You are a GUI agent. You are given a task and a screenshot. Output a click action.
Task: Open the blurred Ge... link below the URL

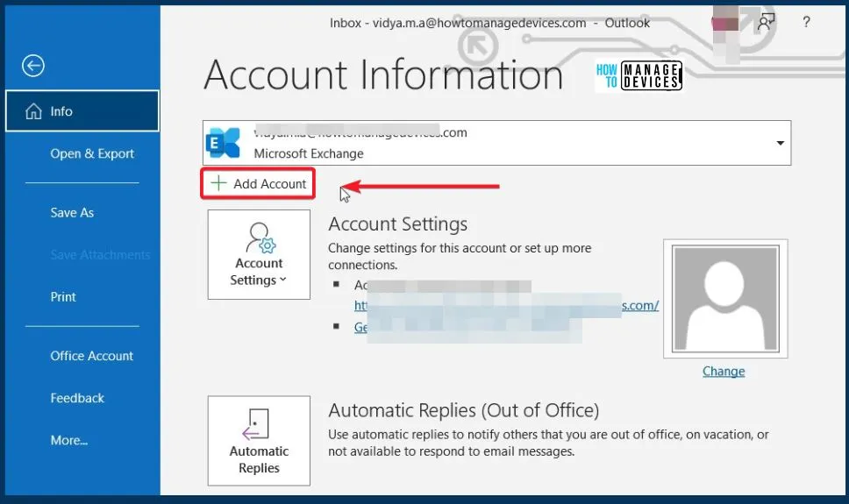[x=467, y=328]
